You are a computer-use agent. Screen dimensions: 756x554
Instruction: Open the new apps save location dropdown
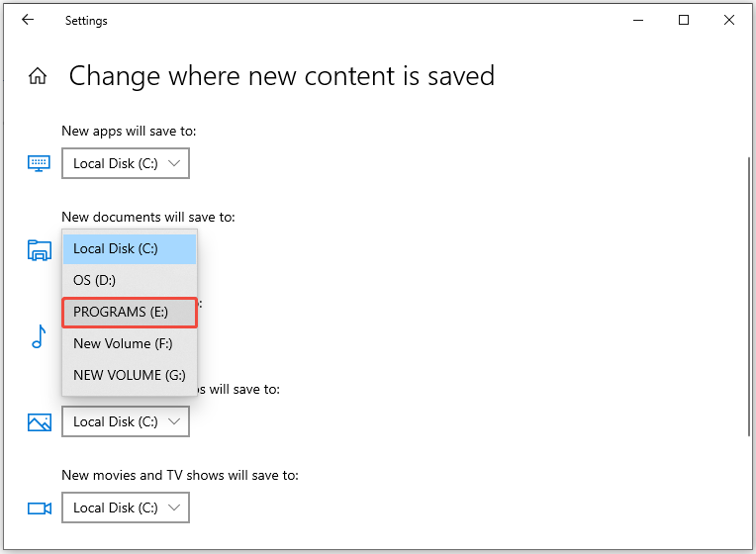pos(126,163)
